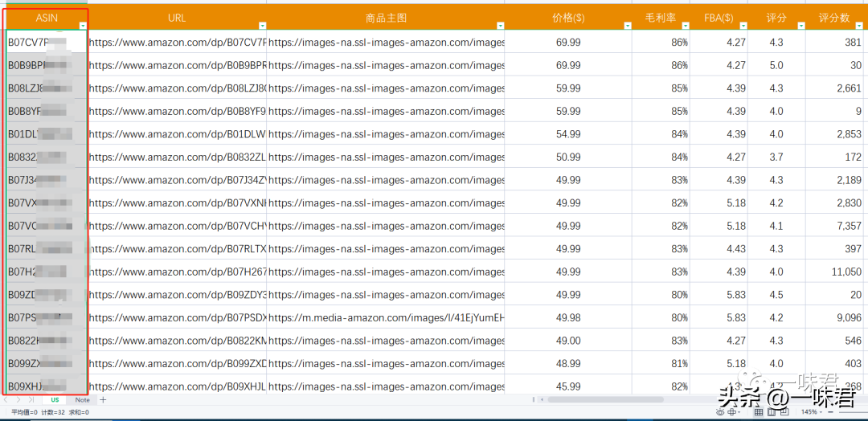This screenshot has width=868, height=421.
Task: Open the ASIN column filter arrow
Action: click(83, 26)
